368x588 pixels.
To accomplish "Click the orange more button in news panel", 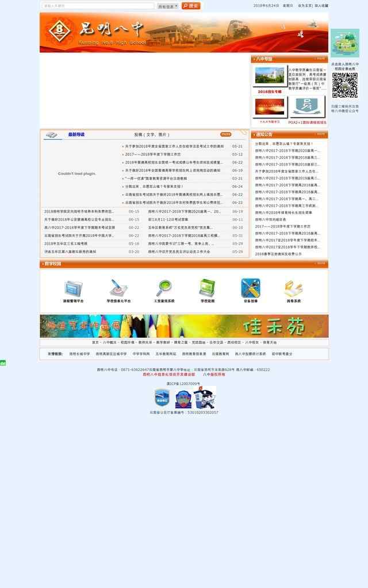I will click(225, 134).
